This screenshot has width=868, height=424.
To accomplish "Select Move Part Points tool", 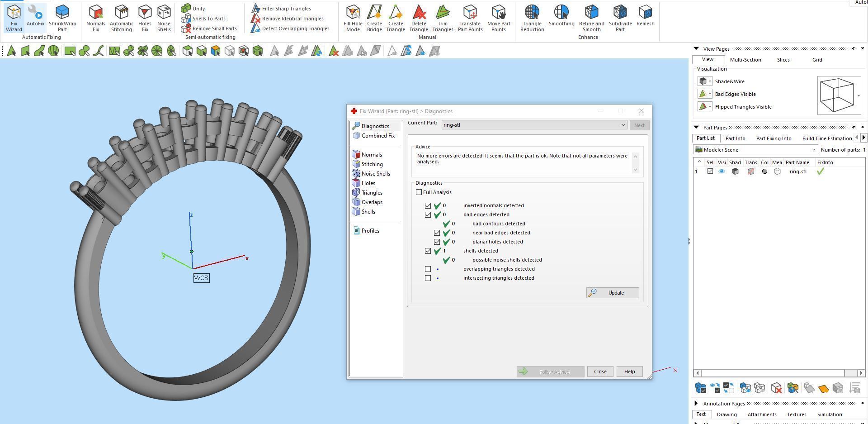I will 499,18.
